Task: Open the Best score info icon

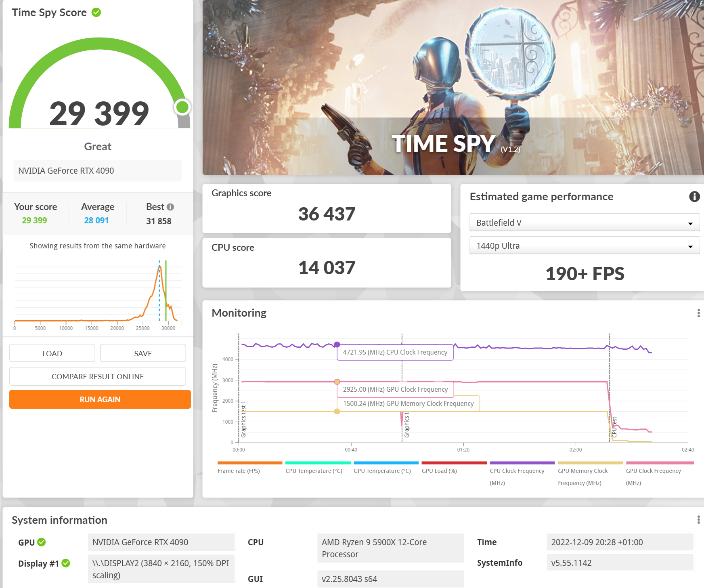Action: [x=170, y=207]
